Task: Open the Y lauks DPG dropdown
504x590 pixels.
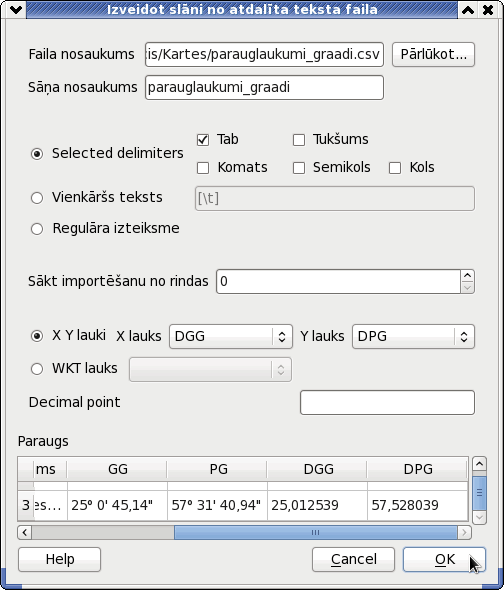Action: pos(413,336)
